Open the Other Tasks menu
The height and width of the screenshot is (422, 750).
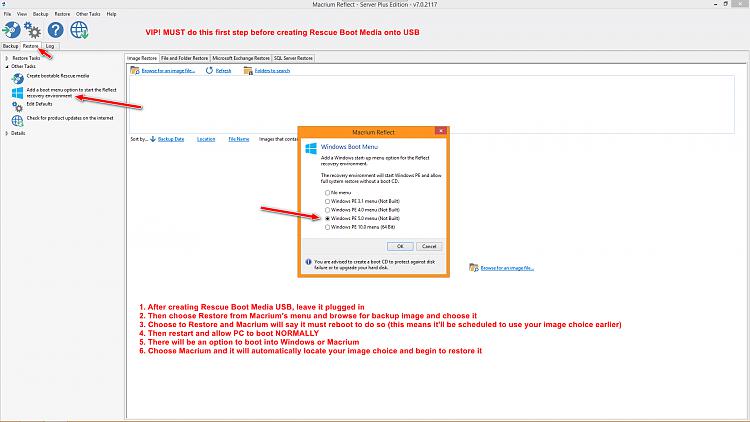tap(88, 14)
